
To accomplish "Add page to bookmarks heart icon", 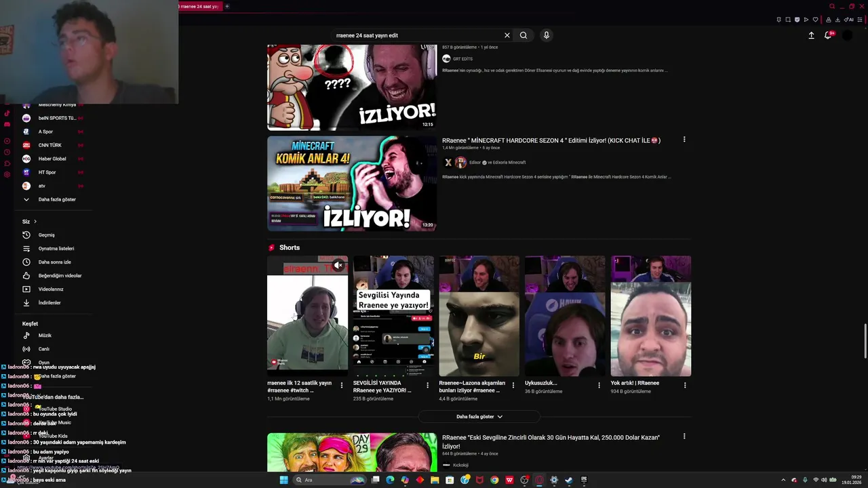I will coord(816,20).
